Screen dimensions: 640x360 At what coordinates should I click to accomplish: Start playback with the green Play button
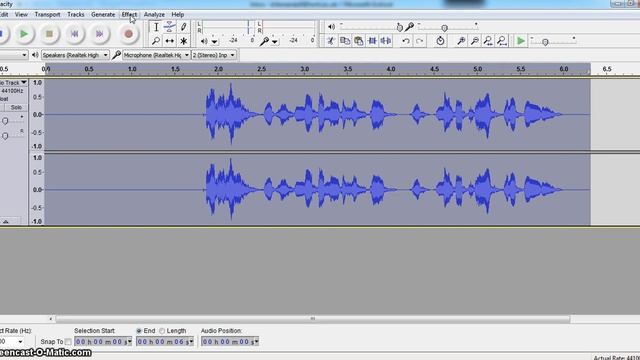[24, 34]
